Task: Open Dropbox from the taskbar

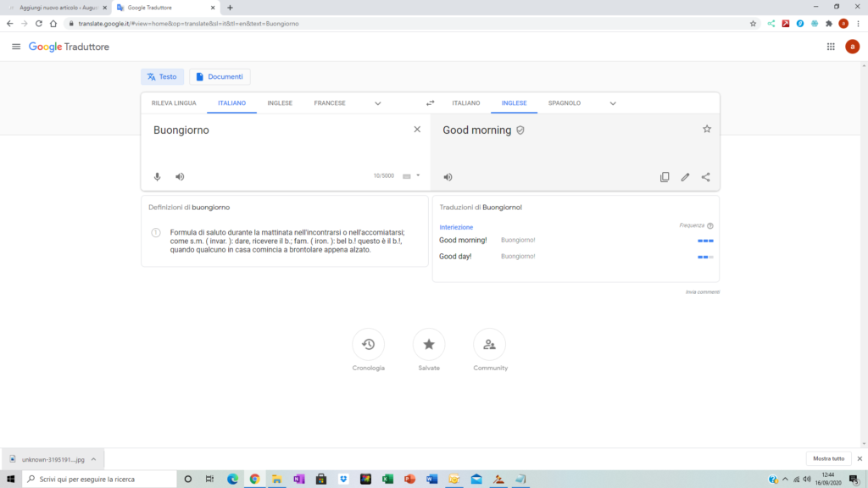Action: coord(343,480)
